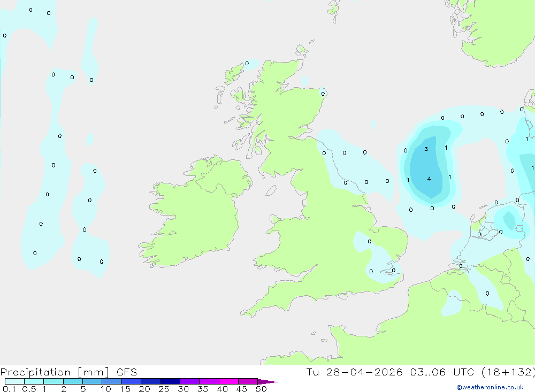
Task: Click the 5–10 mm legend color swatch
Action: click(92, 381)
